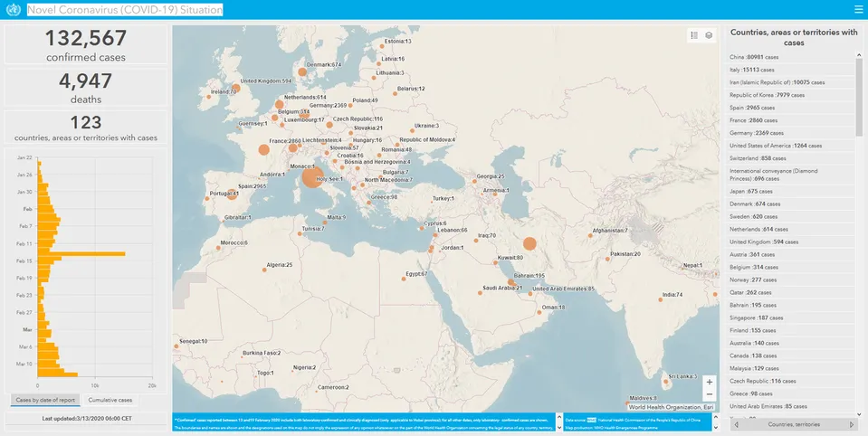
Task: Click country list vertical scrollbar thumb
Action: 859,96
